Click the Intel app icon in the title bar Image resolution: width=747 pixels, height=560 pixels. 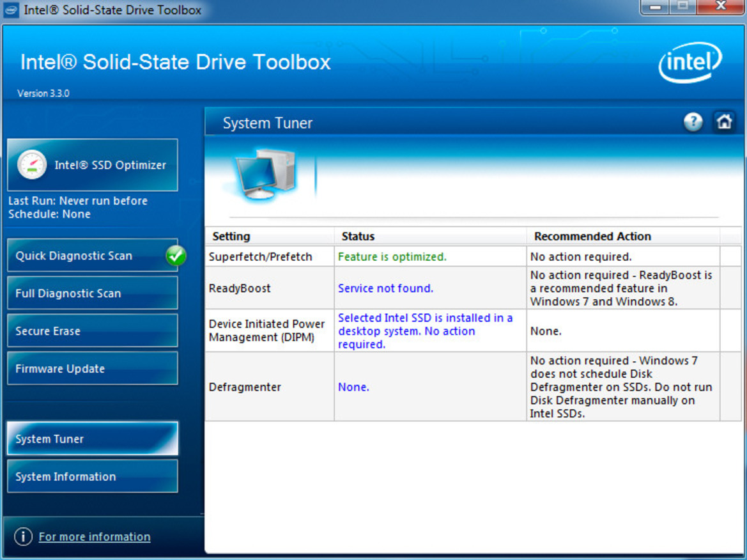click(11, 10)
